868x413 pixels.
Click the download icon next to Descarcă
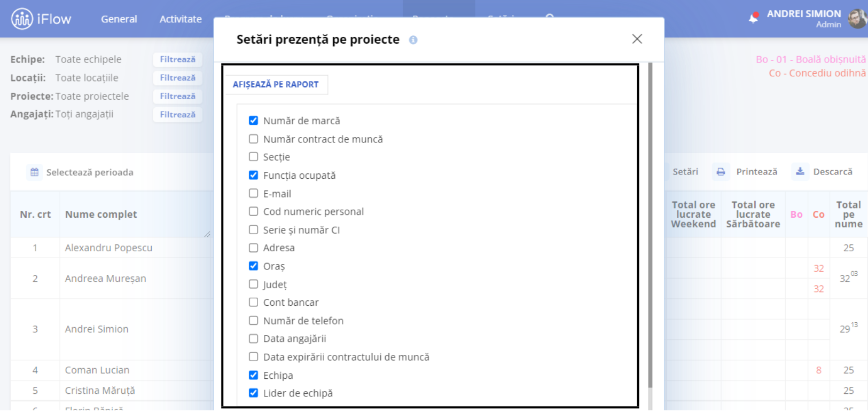[x=800, y=171]
